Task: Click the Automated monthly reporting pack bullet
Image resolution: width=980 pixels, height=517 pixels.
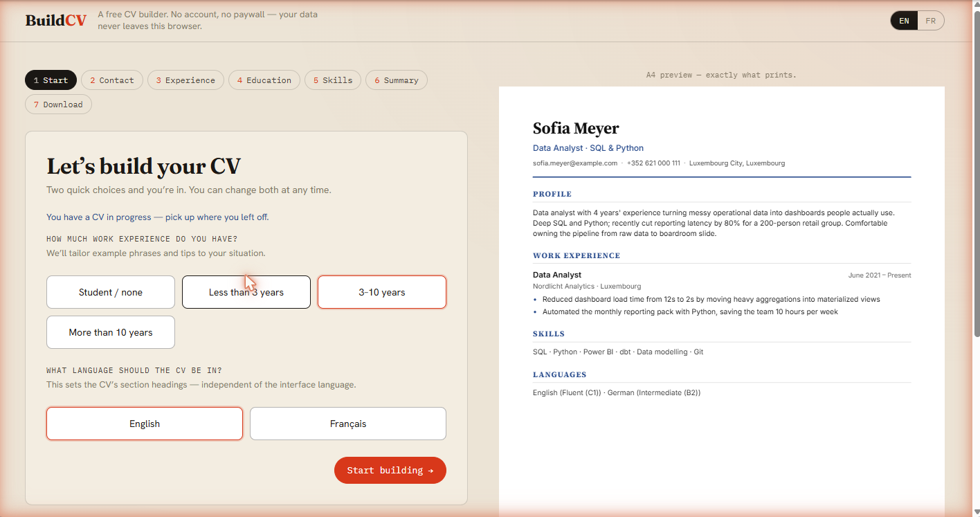Action: coord(690,312)
